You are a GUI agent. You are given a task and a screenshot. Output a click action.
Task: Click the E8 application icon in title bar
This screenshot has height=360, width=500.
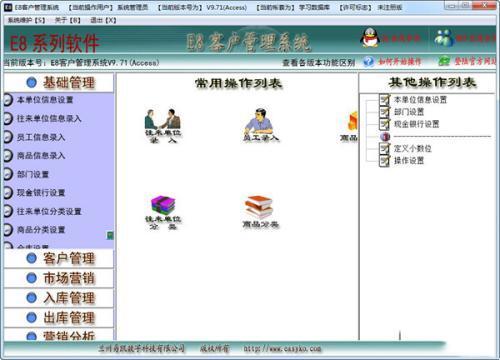coord(8,7)
